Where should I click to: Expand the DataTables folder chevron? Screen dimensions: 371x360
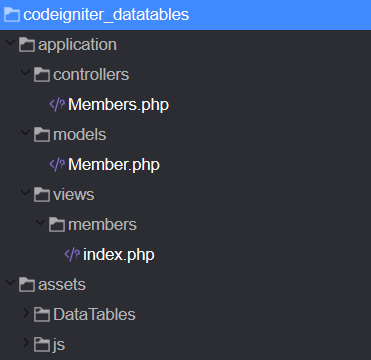click(x=26, y=313)
